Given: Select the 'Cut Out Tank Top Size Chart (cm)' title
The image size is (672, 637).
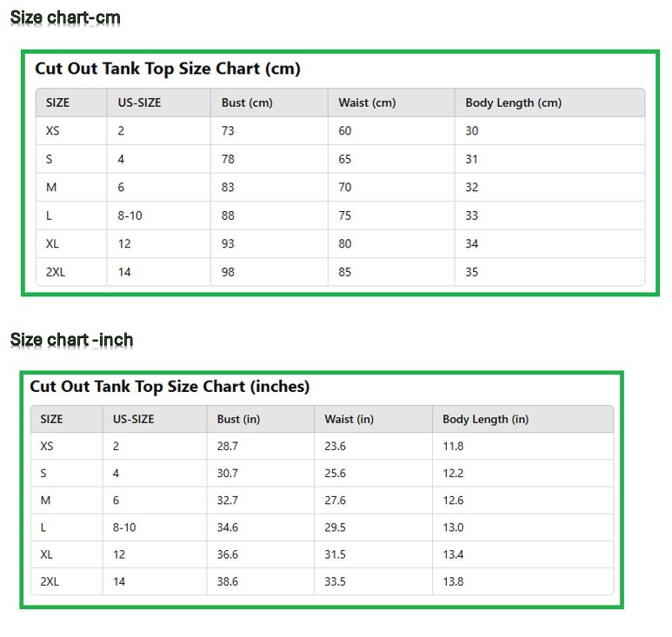Looking at the screenshot, I should point(167,69).
